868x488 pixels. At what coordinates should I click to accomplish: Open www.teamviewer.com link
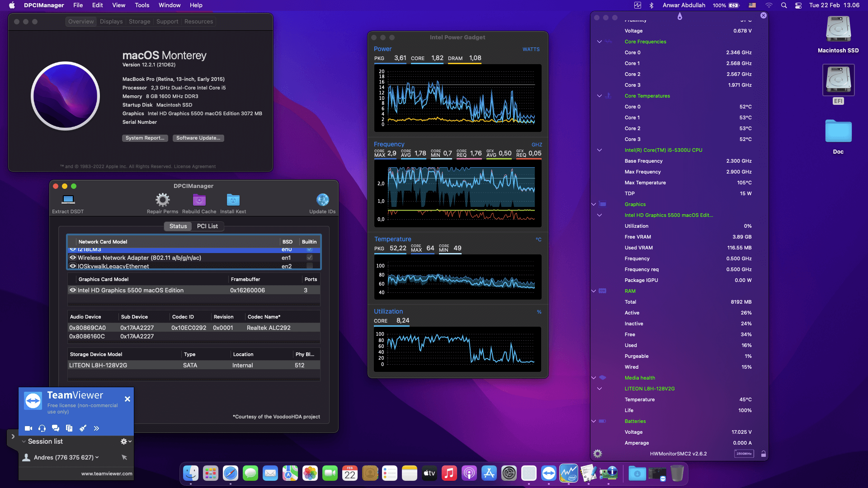click(107, 474)
